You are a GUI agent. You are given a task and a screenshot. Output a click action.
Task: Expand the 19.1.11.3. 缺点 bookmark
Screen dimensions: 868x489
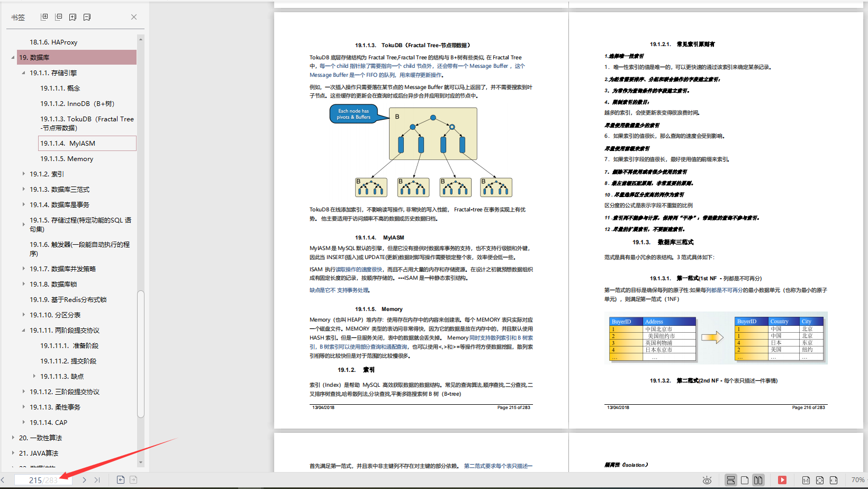tap(34, 376)
